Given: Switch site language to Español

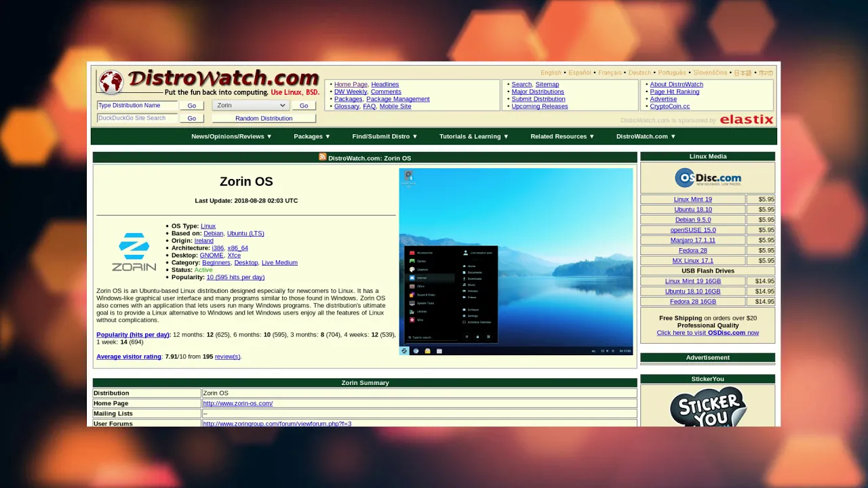Looking at the screenshot, I should pyautogui.click(x=580, y=73).
